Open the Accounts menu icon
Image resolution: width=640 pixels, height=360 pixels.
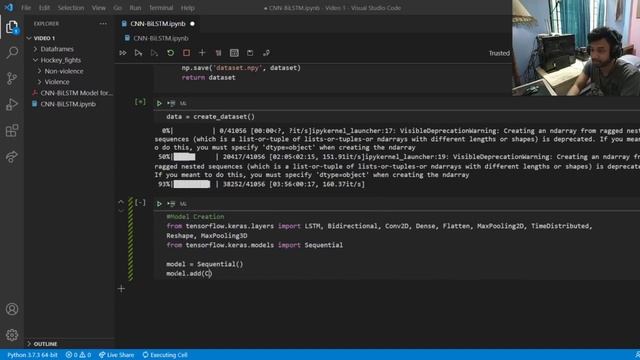pyautogui.click(x=12, y=309)
